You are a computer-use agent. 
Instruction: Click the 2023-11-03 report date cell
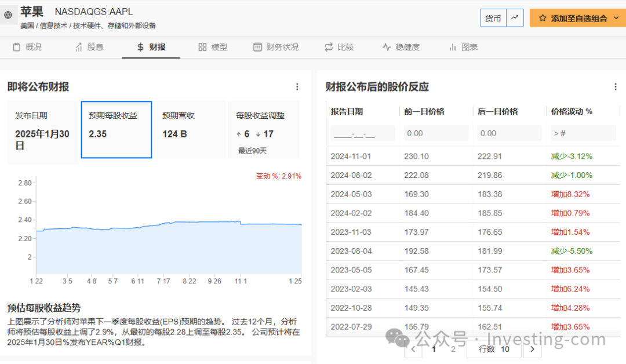point(351,232)
